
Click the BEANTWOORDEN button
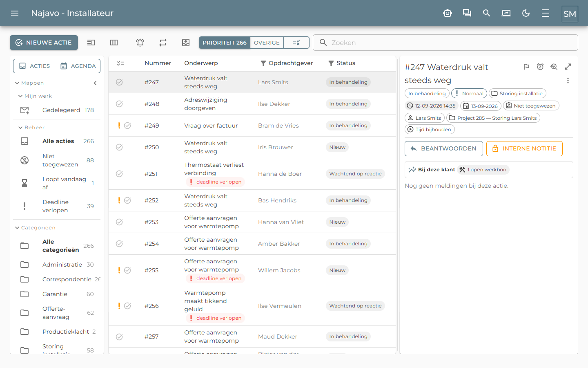[444, 148]
